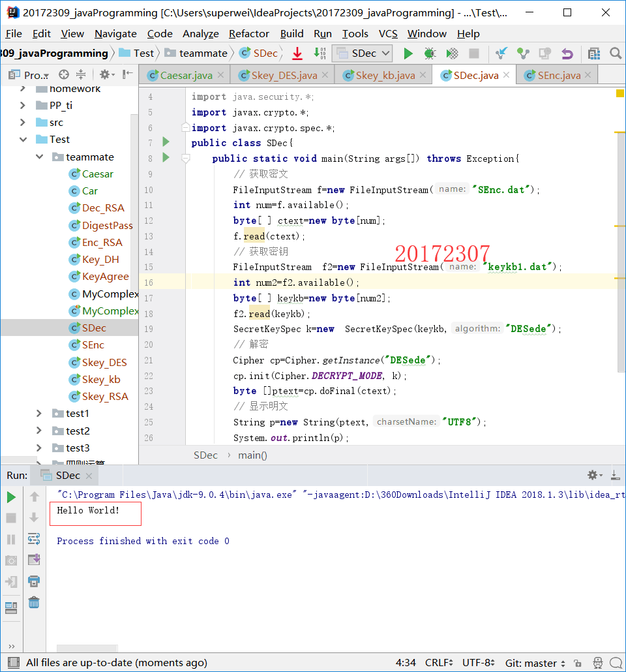
Task: Toggle soft-wrap icon in the Run console
Action: pyautogui.click(x=34, y=539)
